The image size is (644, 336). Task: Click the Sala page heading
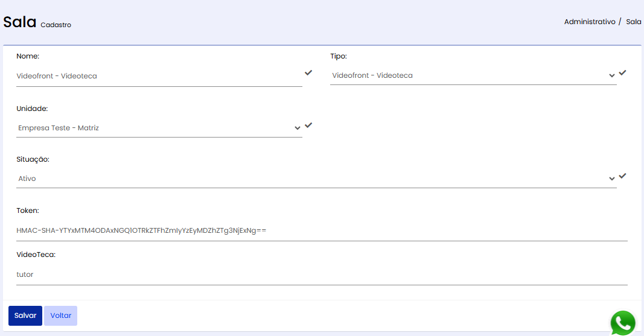tap(20, 22)
